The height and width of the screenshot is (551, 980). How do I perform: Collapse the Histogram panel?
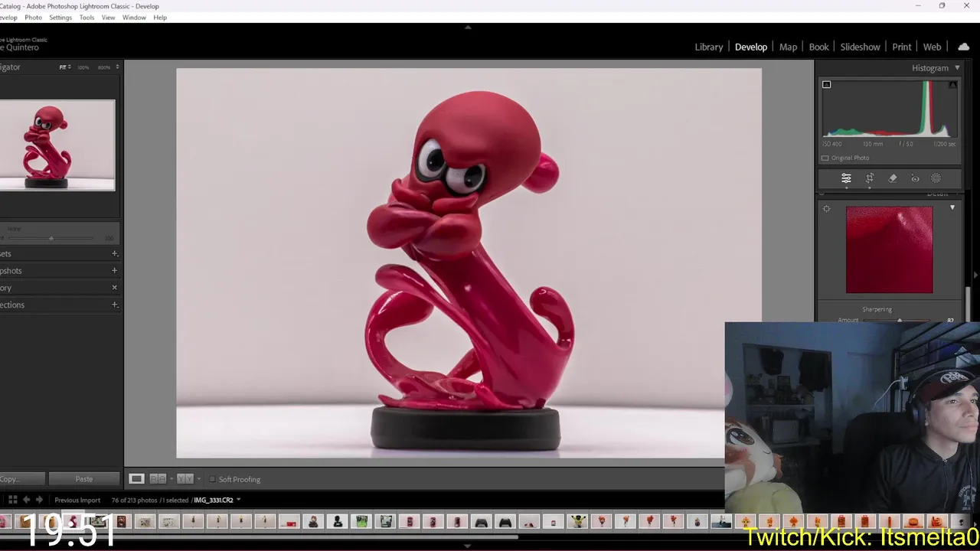tap(957, 68)
